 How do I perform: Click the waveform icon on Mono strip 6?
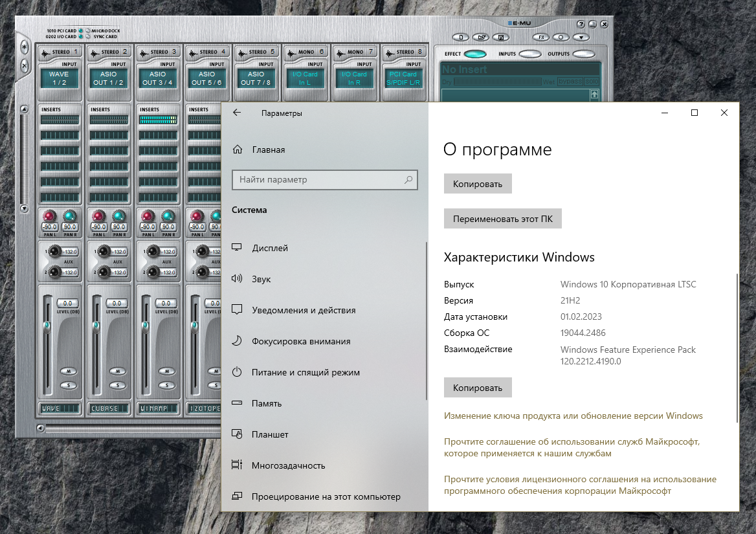(x=291, y=52)
